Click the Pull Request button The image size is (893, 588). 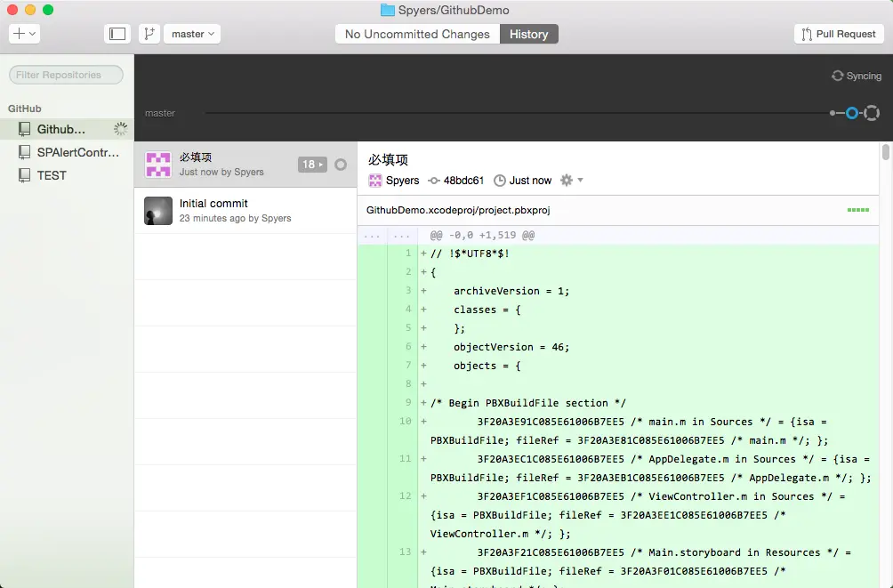tap(839, 34)
